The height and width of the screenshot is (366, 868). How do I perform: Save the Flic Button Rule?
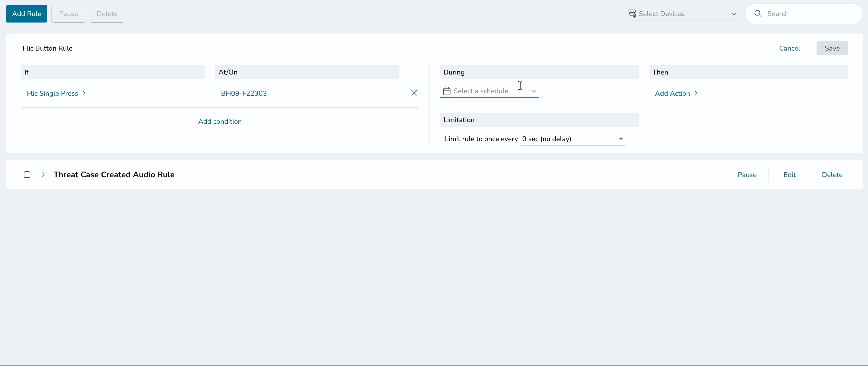[x=832, y=48]
